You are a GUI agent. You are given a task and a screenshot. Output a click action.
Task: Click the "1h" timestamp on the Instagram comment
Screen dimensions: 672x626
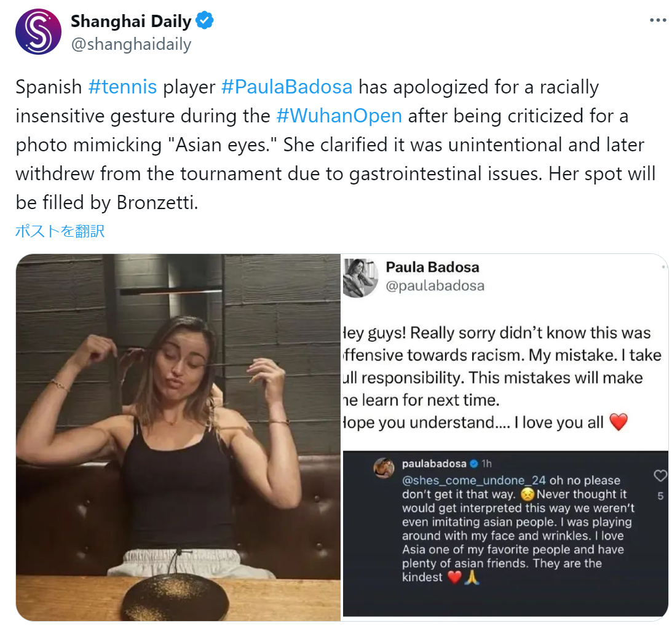pos(488,464)
